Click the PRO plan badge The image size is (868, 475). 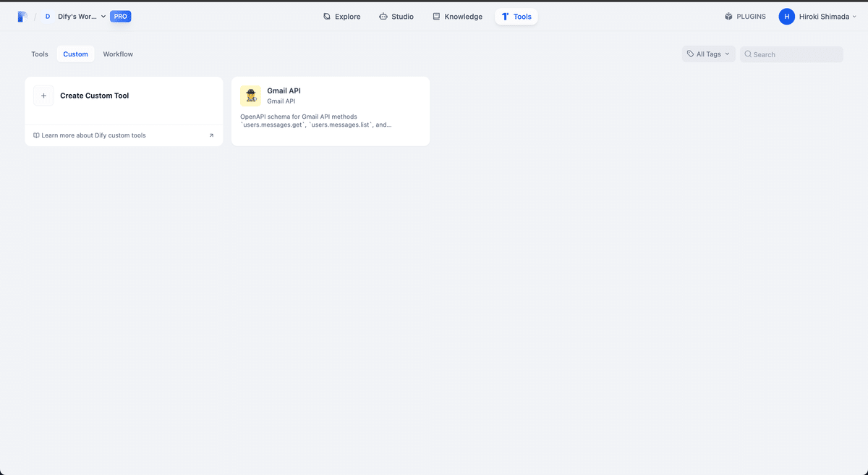point(120,15)
